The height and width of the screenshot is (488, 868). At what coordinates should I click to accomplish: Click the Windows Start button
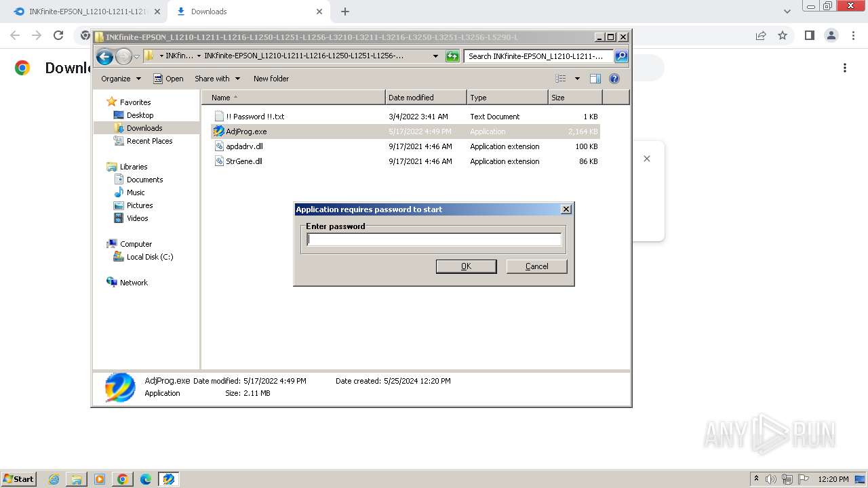pyautogui.click(x=19, y=479)
